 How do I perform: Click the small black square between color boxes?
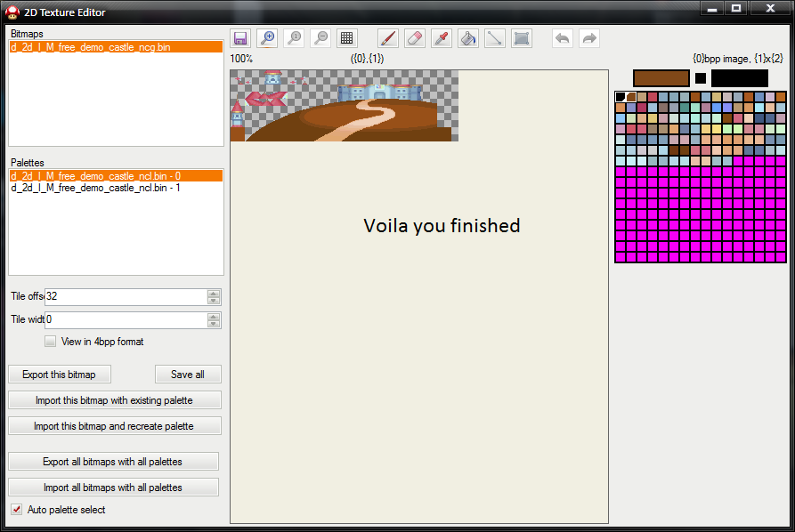pos(701,78)
